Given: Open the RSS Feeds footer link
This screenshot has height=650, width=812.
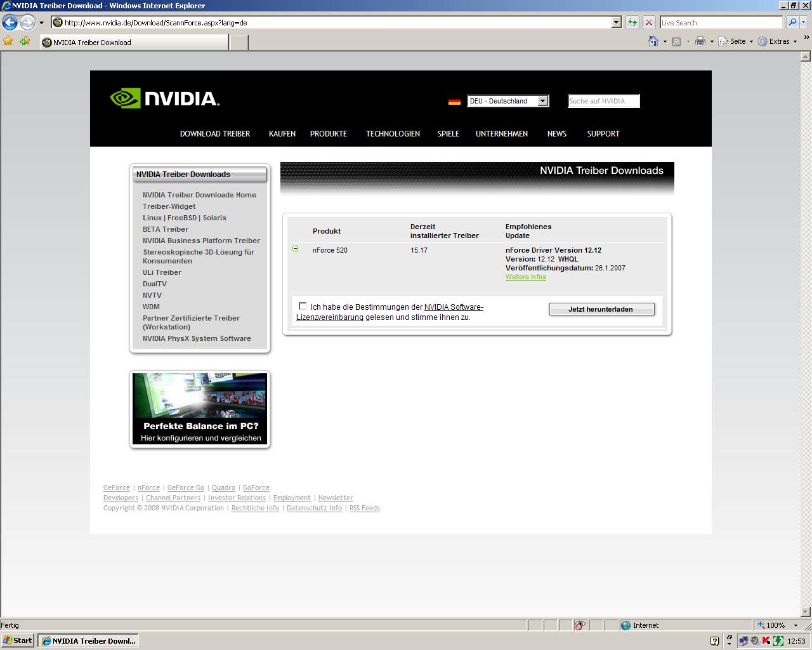Looking at the screenshot, I should (x=365, y=508).
